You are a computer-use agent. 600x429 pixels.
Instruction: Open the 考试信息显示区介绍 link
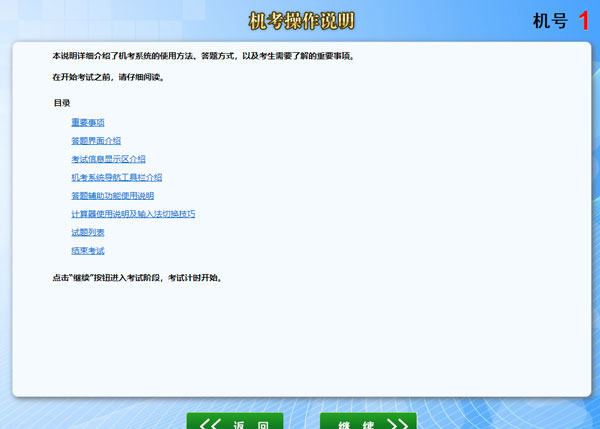(x=108, y=159)
